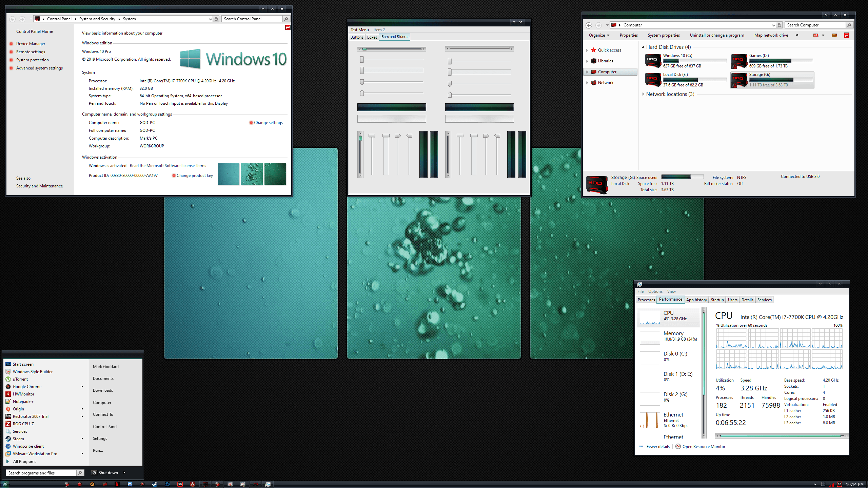Click the help icon in Computer toolbar
868x488 pixels.
point(847,35)
